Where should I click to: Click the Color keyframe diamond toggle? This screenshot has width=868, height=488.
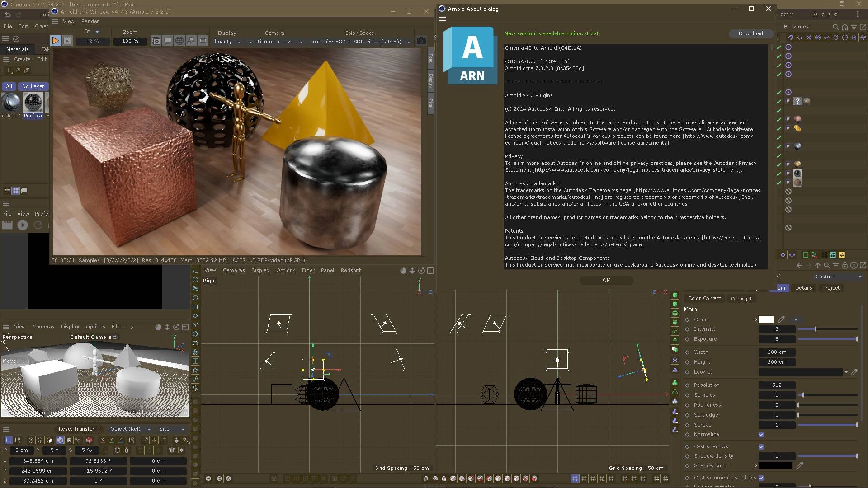click(688, 319)
